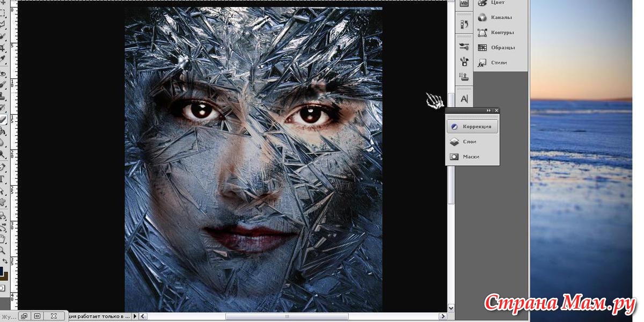The width and height of the screenshot is (644, 322).
Task: Open the Brush Presets panel icon
Action: [x=465, y=47]
